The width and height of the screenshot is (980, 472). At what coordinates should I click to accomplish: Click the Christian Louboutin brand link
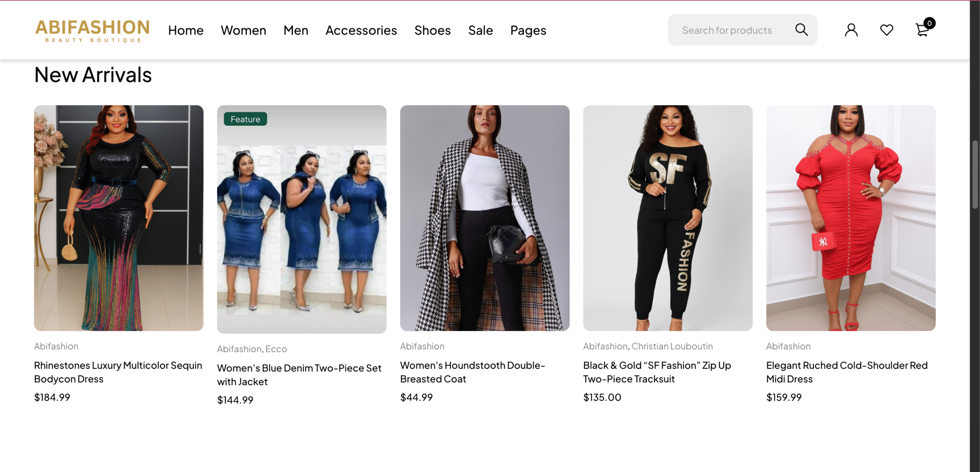point(672,346)
